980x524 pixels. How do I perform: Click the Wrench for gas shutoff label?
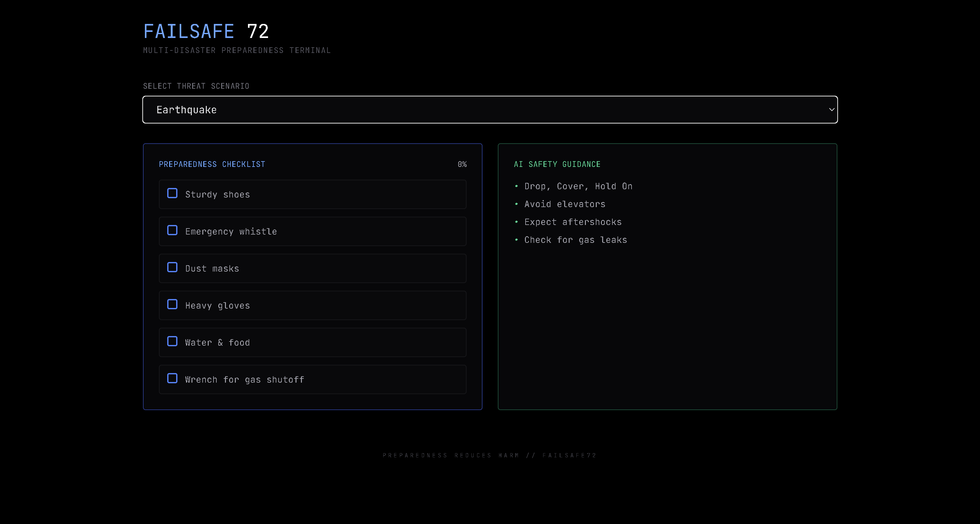[244, 379]
